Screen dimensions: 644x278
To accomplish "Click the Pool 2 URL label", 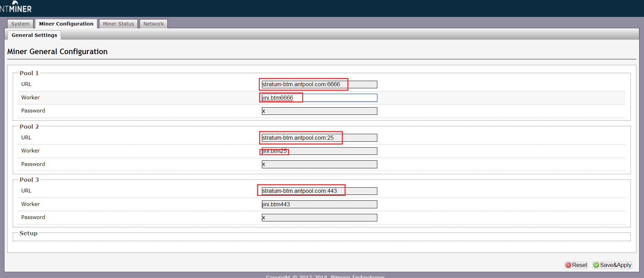I will [26, 138].
